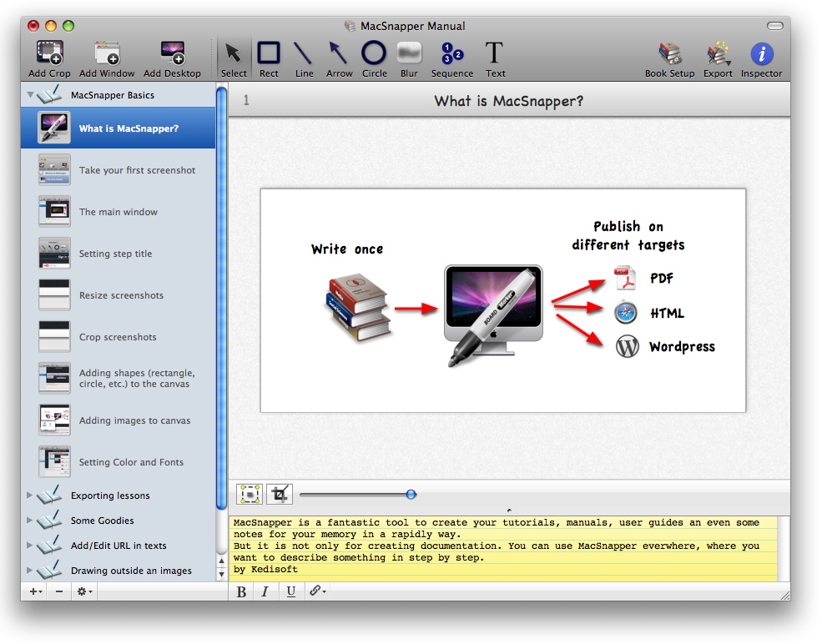
Task: Select the 'What is MacSnapper?' step
Action: pos(118,128)
